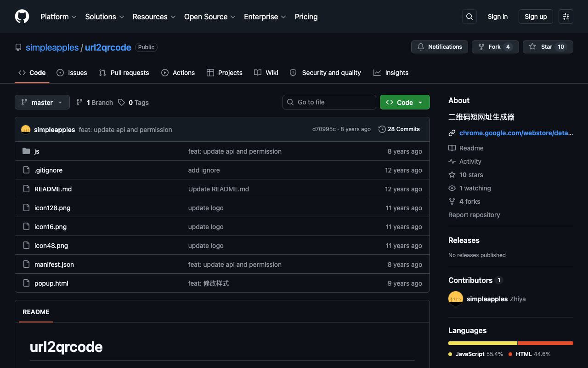Screen dimensions: 588x368
Task: Click the repository icon beside simpleapples
Action: point(18,47)
